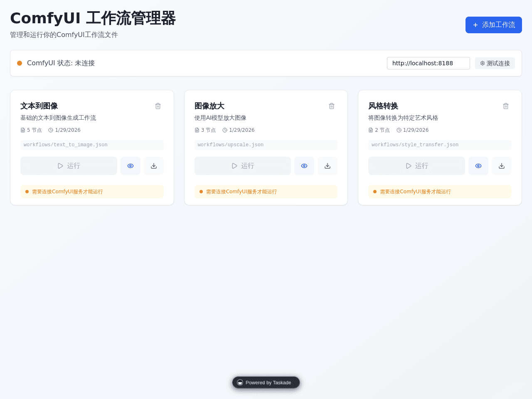The width and height of the screenshot is (532, 399).
Task: Click the ComfyUI 工作流管理器 heading
Action: [93, 19]
